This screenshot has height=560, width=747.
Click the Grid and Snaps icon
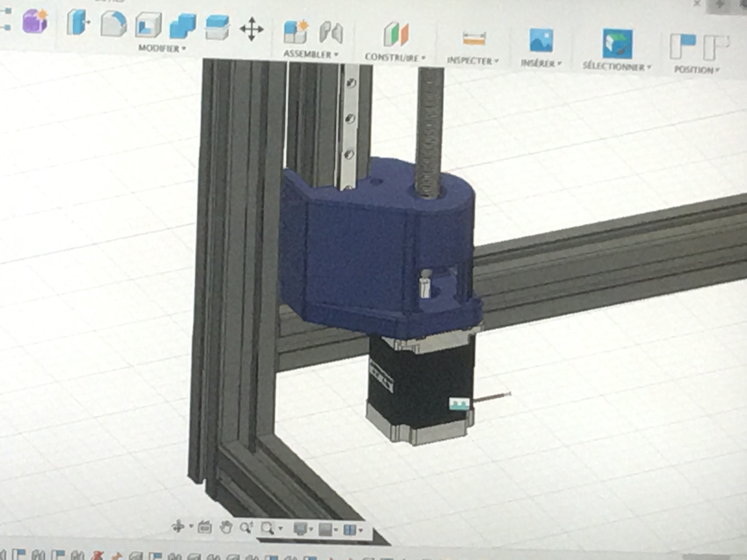(x=325, y=529)
